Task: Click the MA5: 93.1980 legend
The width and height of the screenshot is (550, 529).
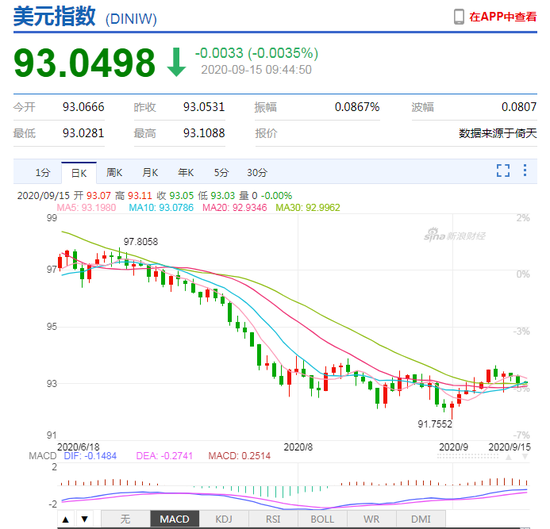Action: pyautogui.click(x=86, y=207)
